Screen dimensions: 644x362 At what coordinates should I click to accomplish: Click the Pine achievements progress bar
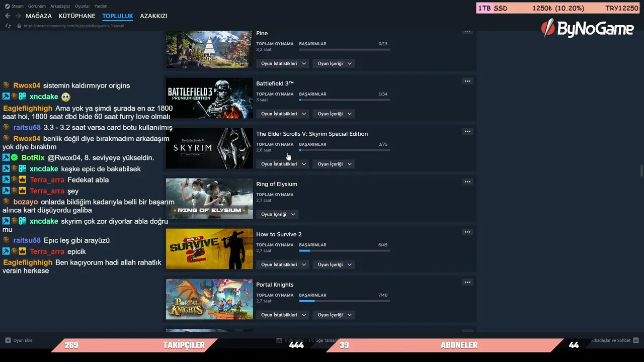(344, 49)
